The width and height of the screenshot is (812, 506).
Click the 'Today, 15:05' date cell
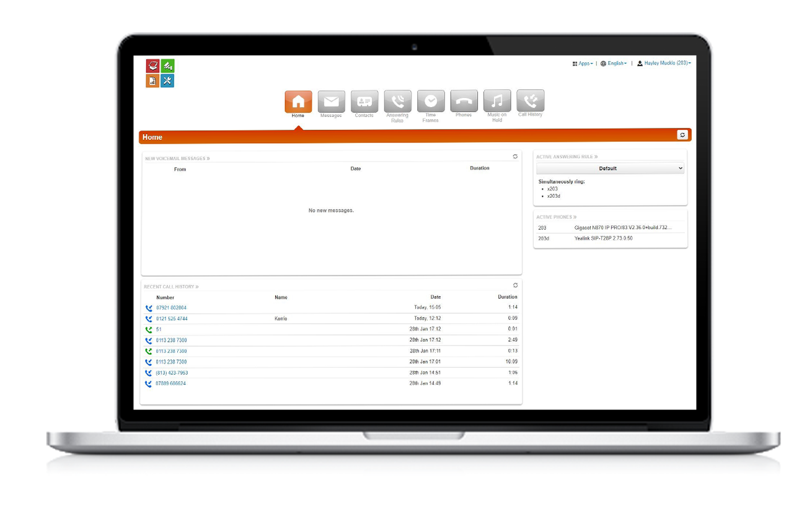[428, 308]
